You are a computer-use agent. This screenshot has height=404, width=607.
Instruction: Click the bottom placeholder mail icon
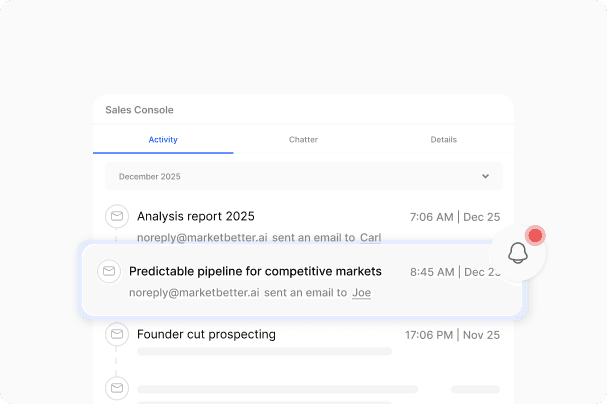pyautogui.click(x=117, y=387)
